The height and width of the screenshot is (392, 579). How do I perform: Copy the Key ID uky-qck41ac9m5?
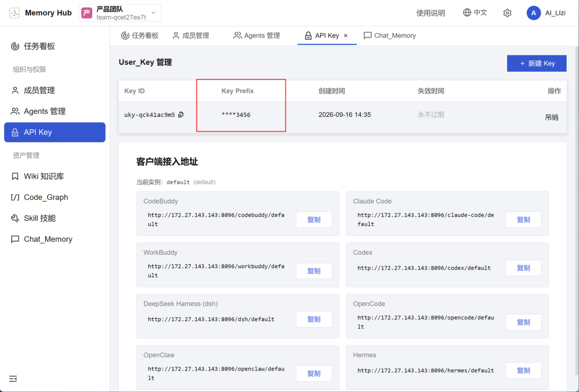click(x=181, y=115)
